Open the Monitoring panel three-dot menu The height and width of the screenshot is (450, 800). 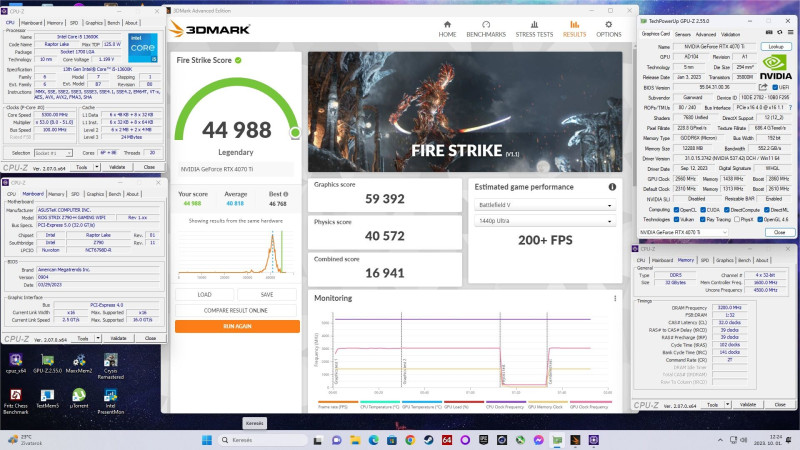615,298
